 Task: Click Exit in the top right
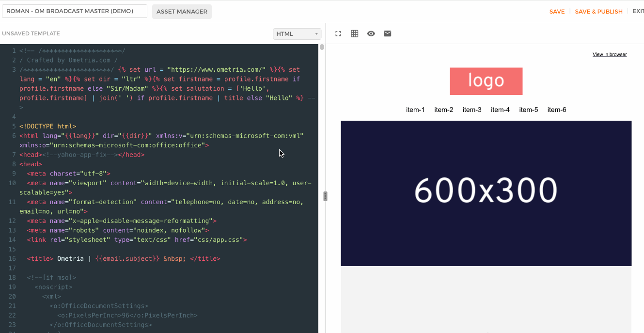pyautogui.click(x=638, y=11)
